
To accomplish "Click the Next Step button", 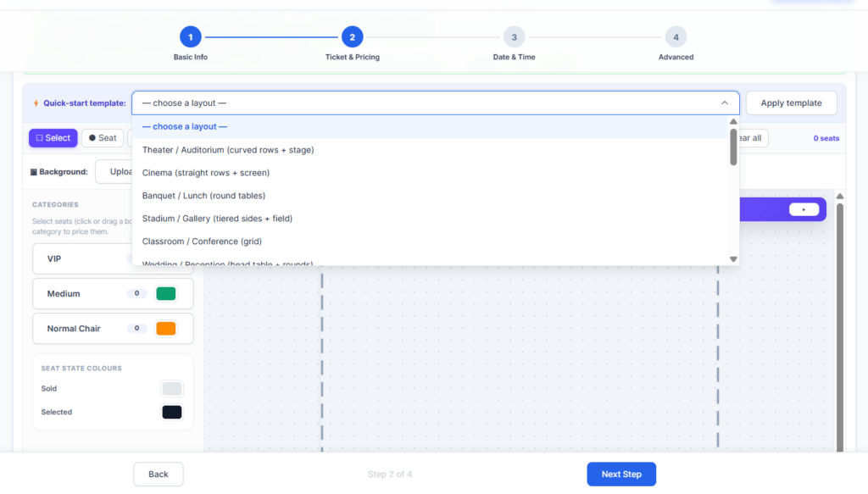I will coord(621,474).
